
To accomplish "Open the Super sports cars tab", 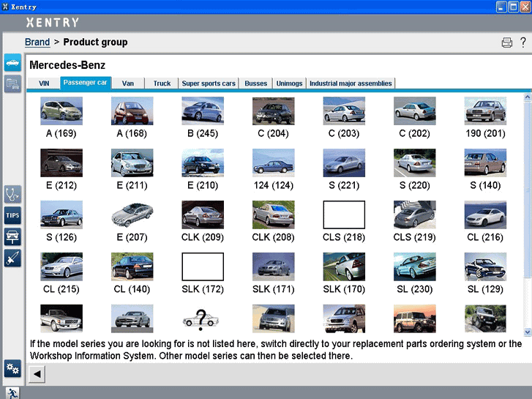I will tap(209, 83).
